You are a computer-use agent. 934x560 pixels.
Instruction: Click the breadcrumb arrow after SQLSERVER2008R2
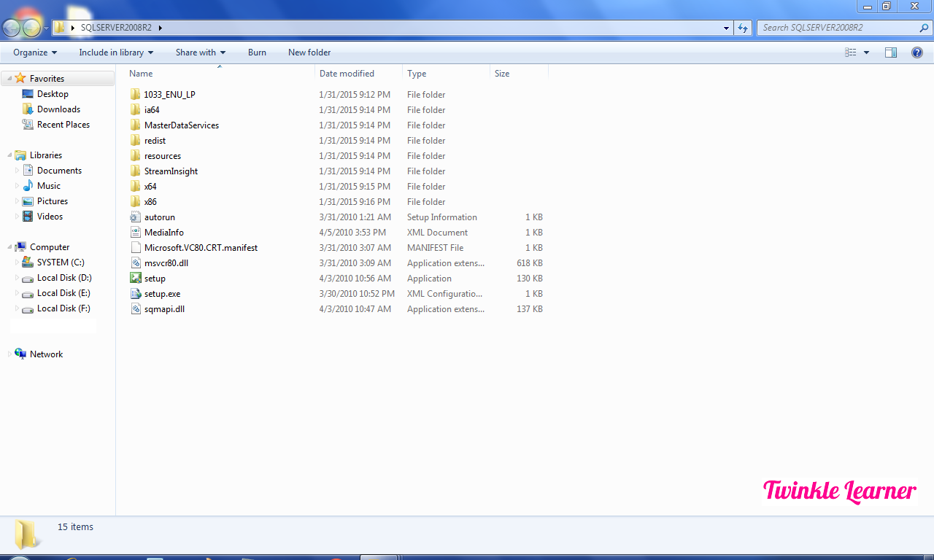coord(160,28)
